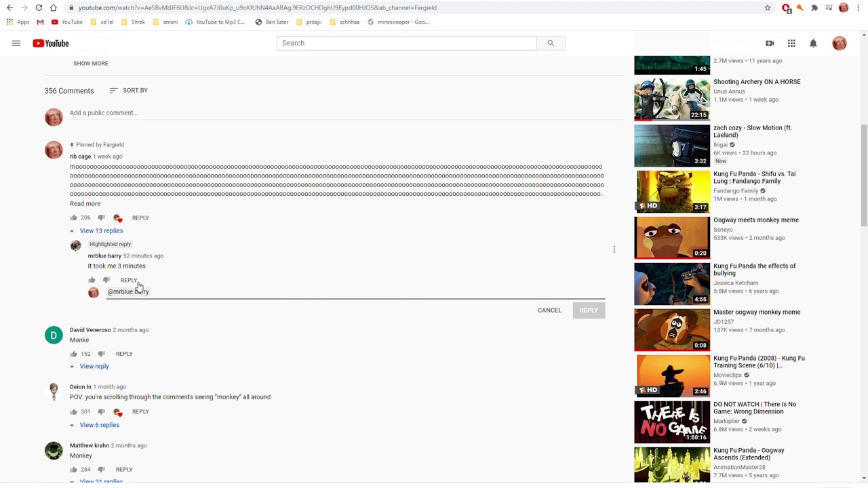The height and width of the screenshot is (488, 868).
Task: Open DO NOT WATCH There Is No Game video
Action: pos(672,422)
